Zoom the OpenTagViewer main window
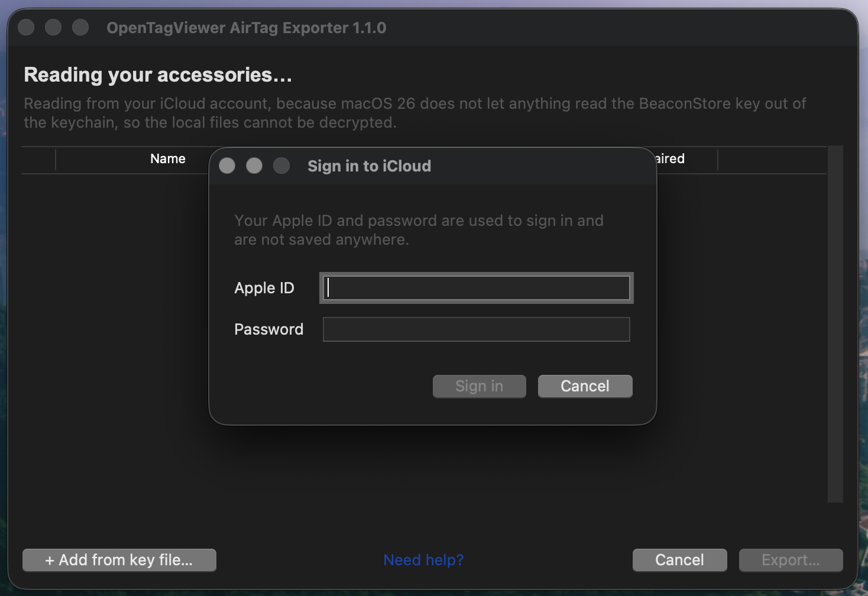Screen dimensions: 868x596 tap(80, 27)
